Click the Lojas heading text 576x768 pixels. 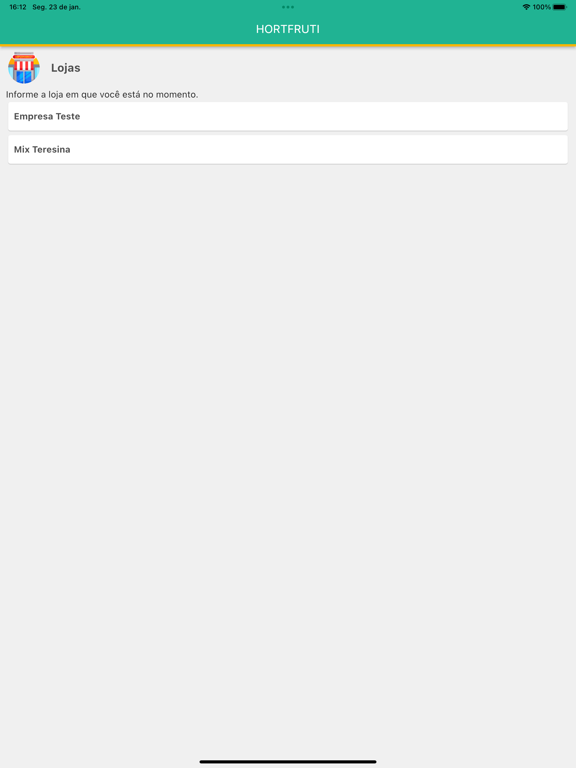click(x=66, y=68)
